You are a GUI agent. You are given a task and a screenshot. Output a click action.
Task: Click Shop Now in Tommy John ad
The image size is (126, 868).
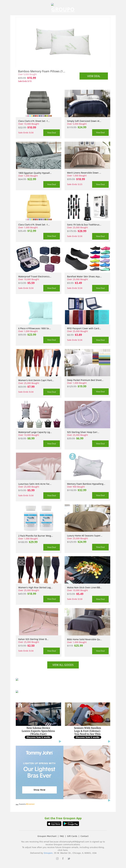(40, 790)
